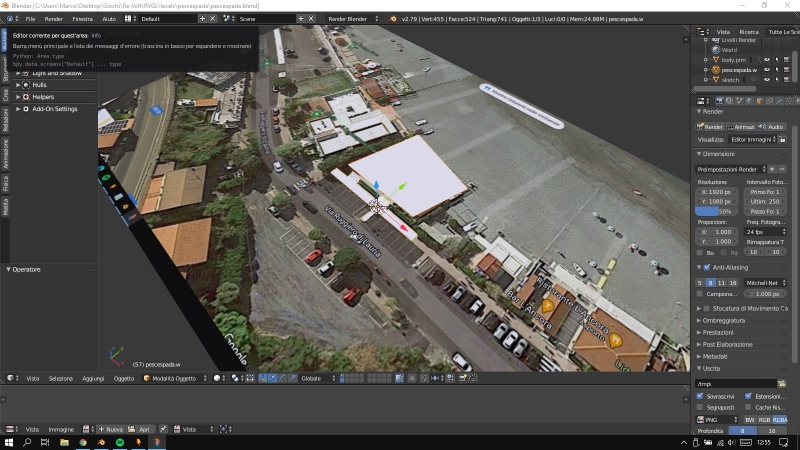This screenshot has height=450, width=800.
Task: Toggle pin image icon in image editor
Action: point(163,429)
